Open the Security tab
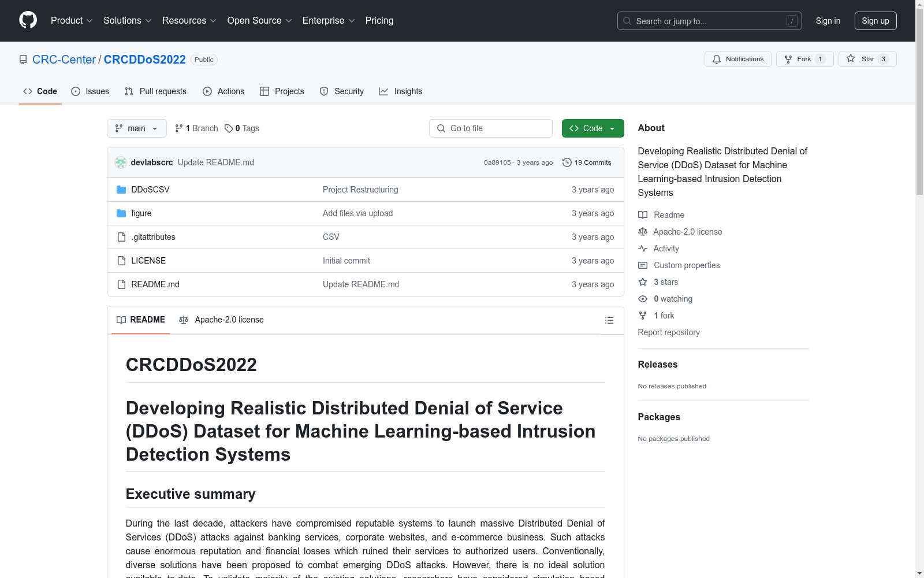This screenshot has height=578, width=924. (x=342, y=91)
